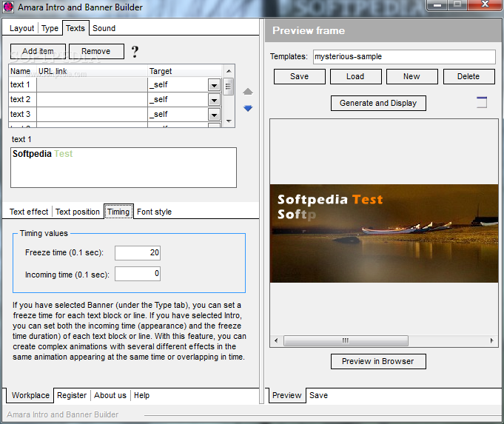Close the Amara window
This screenshot has width=504, height=424.
tap(485, 5)
